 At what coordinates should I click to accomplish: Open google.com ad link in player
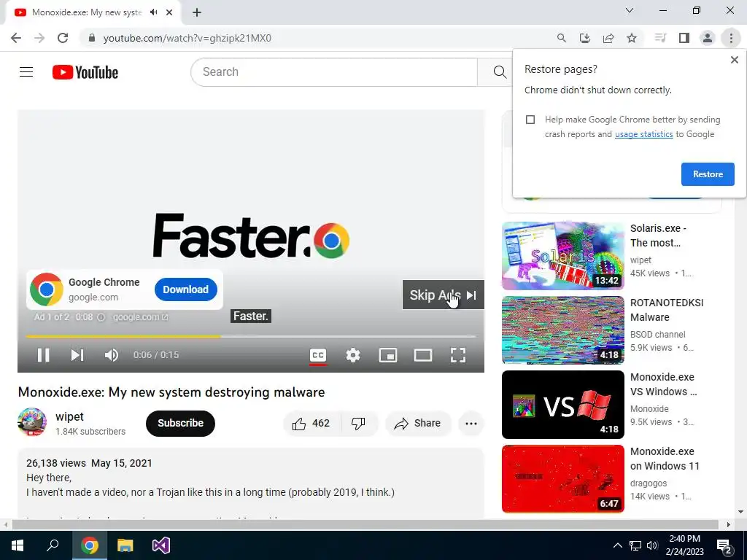[x=141, y=317]
